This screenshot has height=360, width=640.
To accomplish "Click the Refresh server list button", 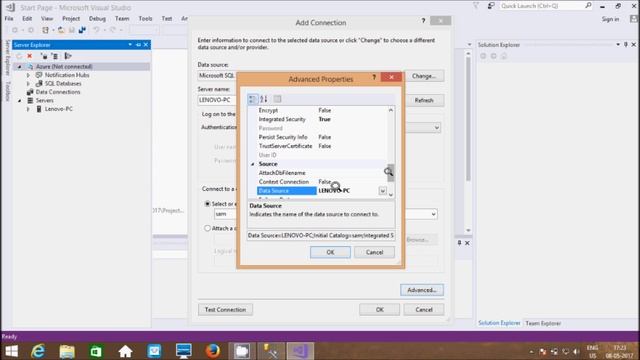I will pos(424,100).
